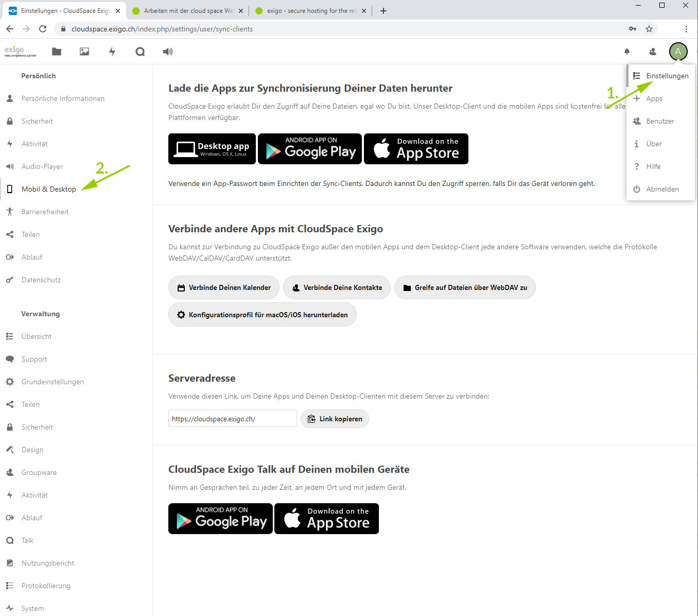Click Link kopieren button
The width and height of the screenshot is (698, 616).
pos(335,419)
